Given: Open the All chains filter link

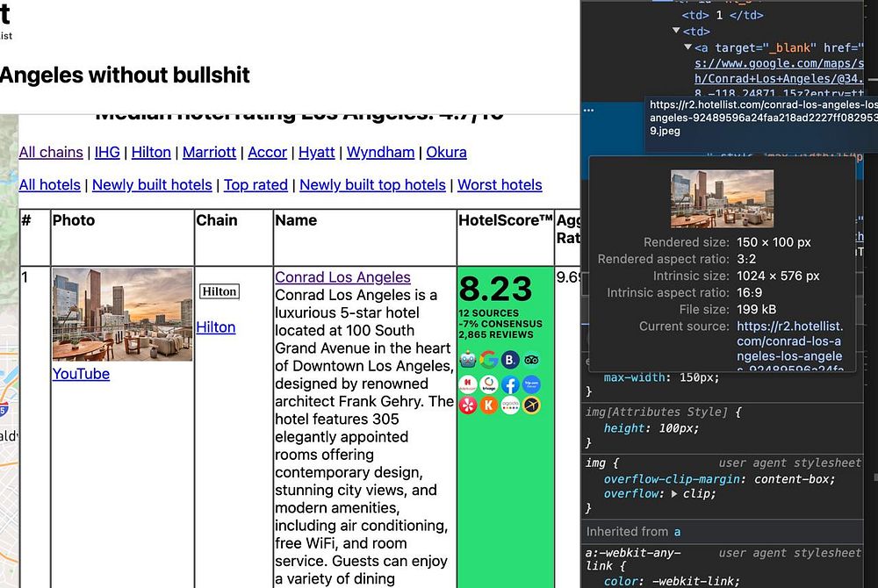Looking at the screenshot, I should (51, 152).
